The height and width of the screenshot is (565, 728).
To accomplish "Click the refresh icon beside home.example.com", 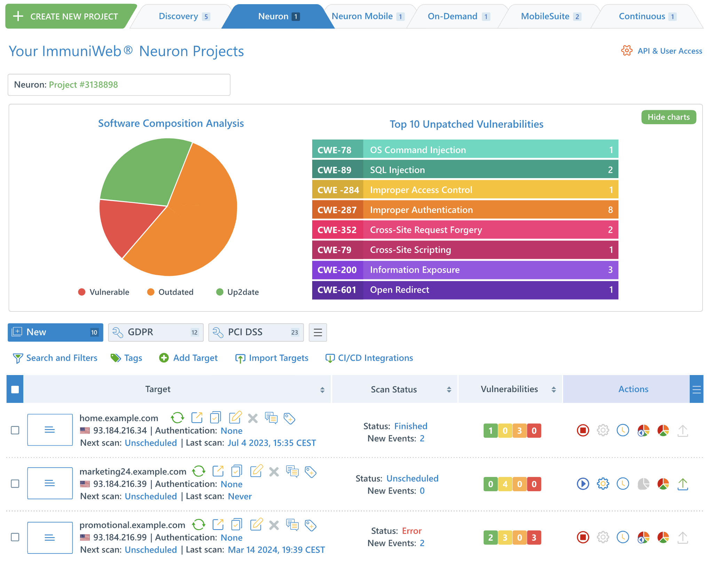I will [x=177, y=417].
